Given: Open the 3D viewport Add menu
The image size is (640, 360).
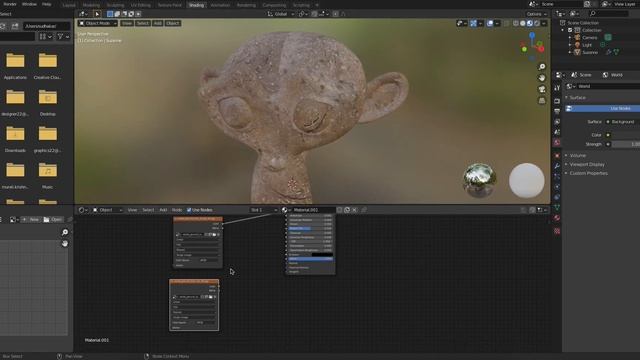Looking at the screenshot, I should [x=158, y=23].
